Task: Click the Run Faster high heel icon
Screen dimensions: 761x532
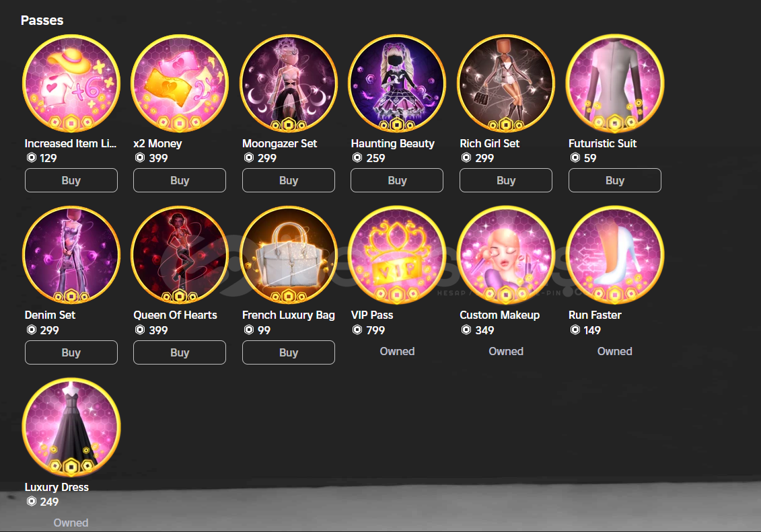Action: 614,255
